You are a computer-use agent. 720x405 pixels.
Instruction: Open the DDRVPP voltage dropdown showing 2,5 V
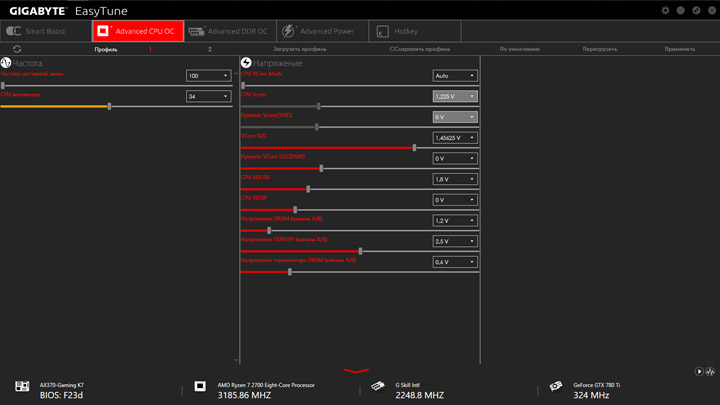point(455,241)
